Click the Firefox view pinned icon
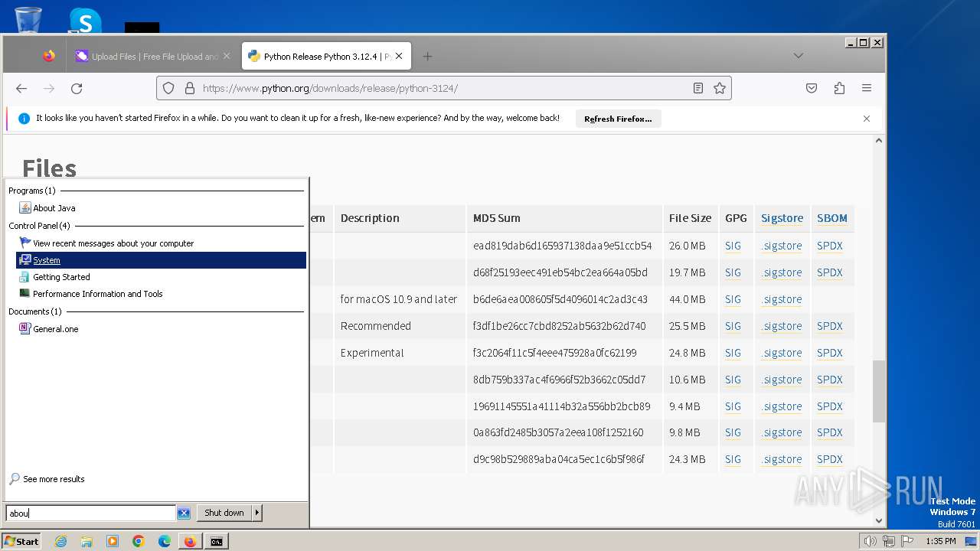Image resolution: width=980 pixels, height=551 pixels. pyautogui.click(x=49, y=56)
